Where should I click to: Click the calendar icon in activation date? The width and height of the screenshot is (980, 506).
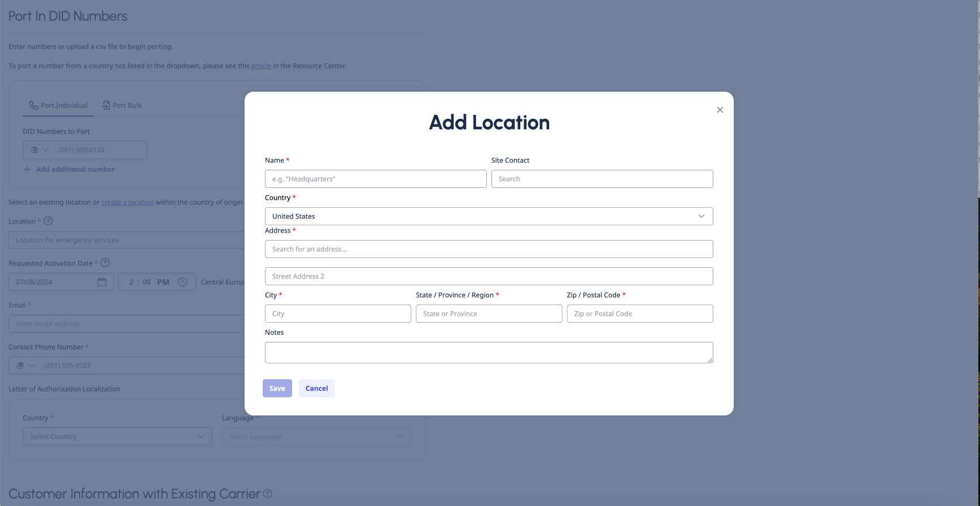click(102, 282)
